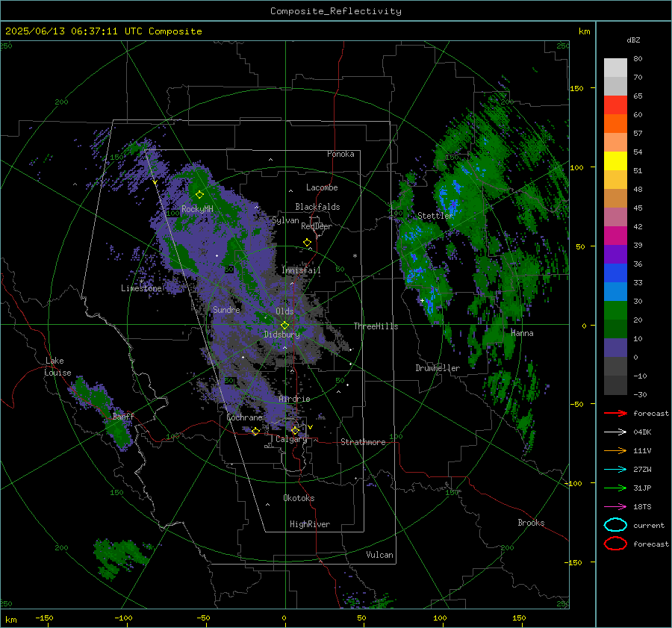Click the Ponoka city label
The image size is (672, 628).
[x=340, y=154]
